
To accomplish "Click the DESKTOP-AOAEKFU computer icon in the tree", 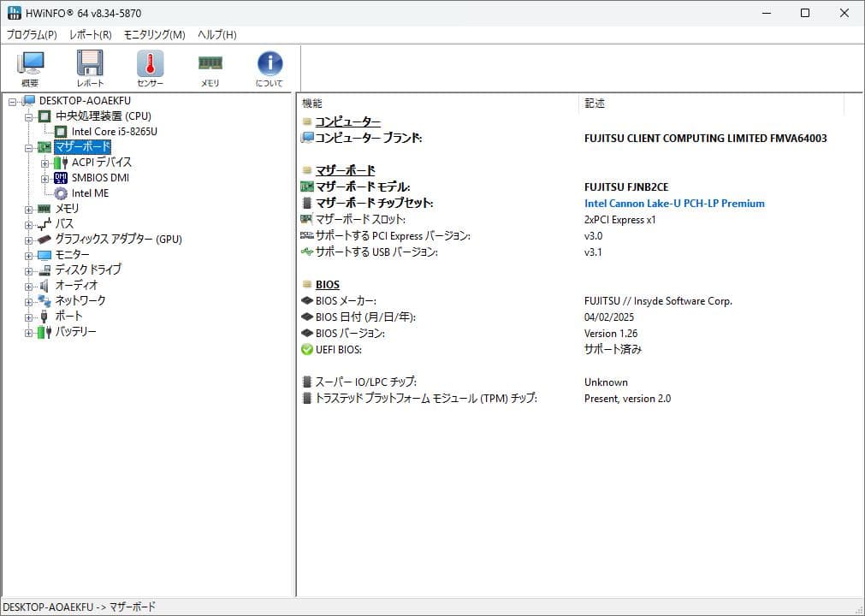I will [29, 101].
